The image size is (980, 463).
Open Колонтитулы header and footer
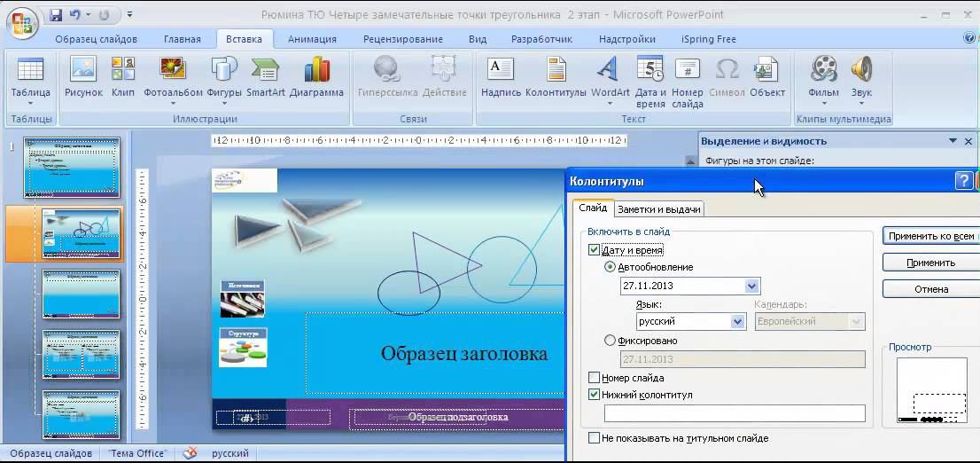[x=556, y=77]
